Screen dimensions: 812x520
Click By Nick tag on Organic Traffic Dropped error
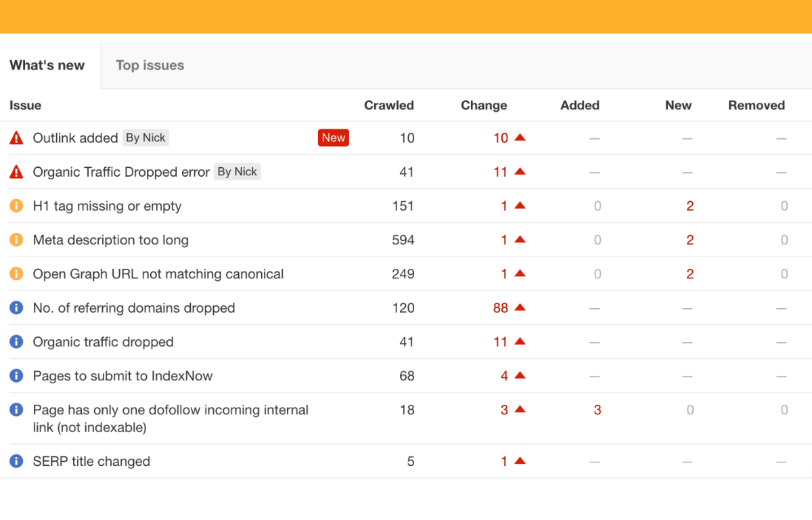tap(237, 172)
